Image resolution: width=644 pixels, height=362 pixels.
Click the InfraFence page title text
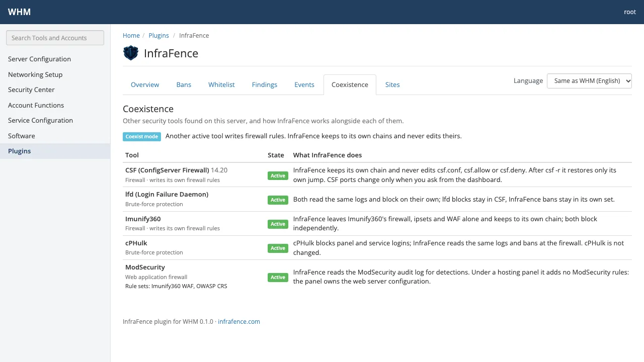(171, 53)
